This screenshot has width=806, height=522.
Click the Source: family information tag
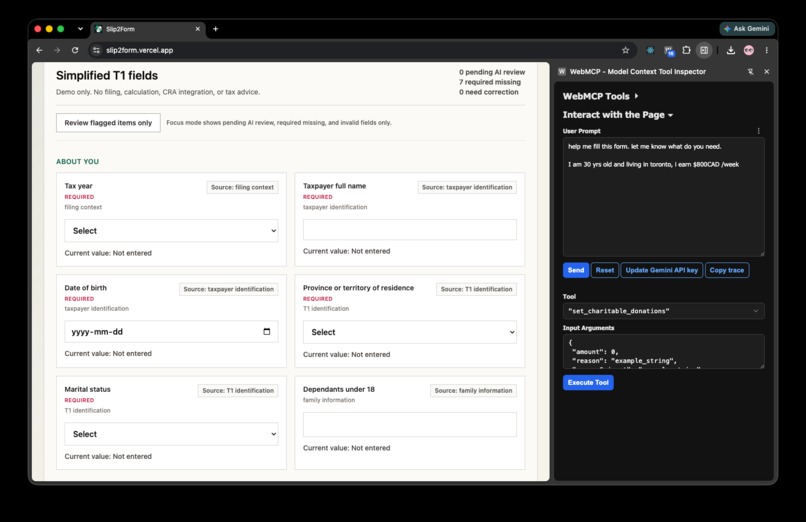click(473, 390)
